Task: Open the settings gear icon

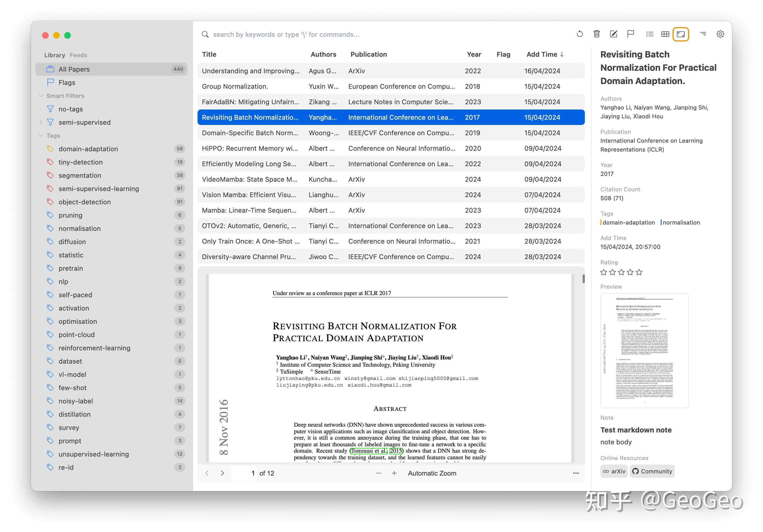Action: coord(720,34)
